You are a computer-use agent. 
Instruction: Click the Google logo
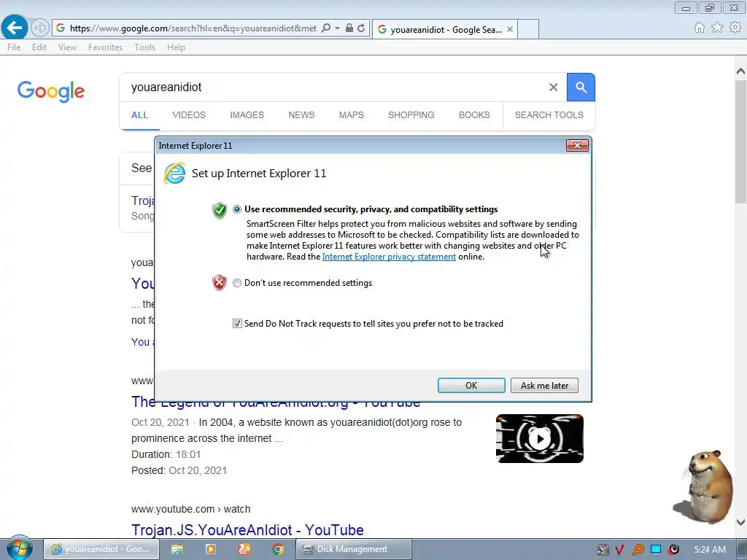point(51,91)
